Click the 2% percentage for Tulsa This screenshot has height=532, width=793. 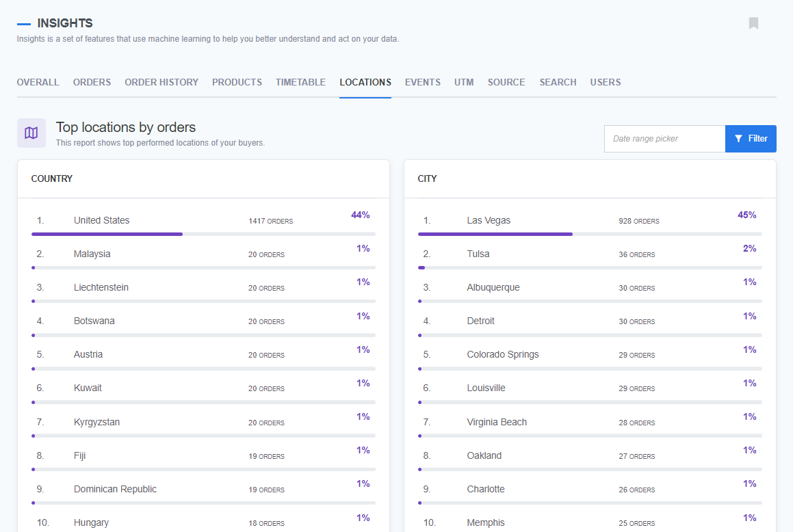coord(749,249)
